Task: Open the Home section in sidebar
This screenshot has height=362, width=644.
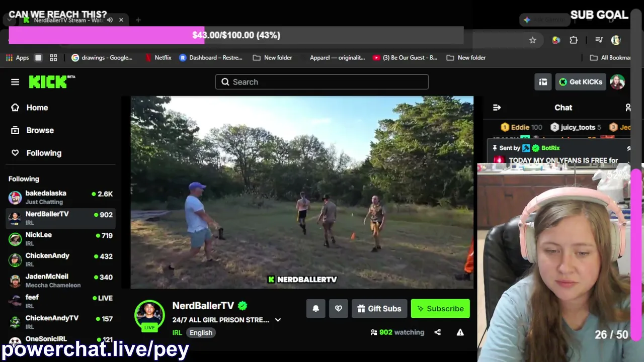Action: tap(30, 108)
